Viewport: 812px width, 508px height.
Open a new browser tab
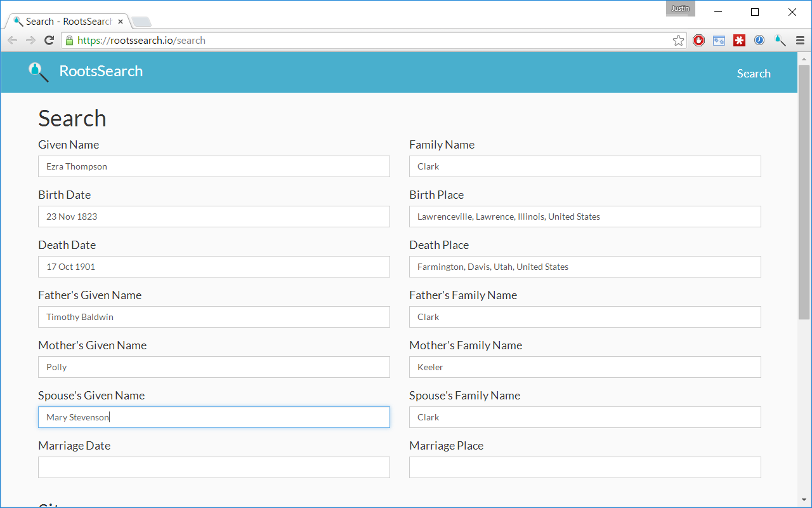141,22
